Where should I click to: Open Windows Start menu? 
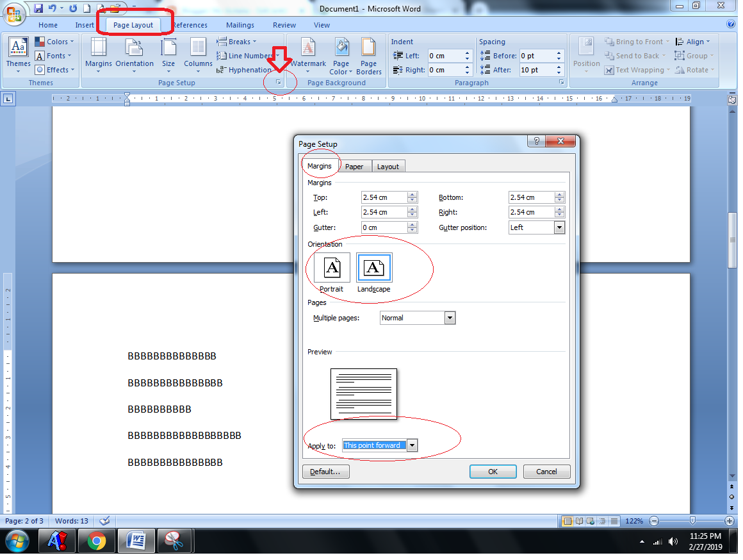pos(17,541)
